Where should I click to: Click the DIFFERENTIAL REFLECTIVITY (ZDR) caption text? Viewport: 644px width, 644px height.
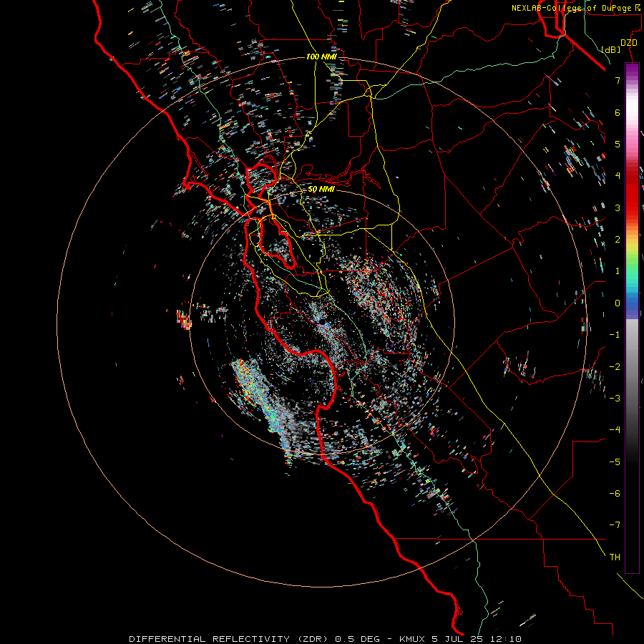(230, 639)
